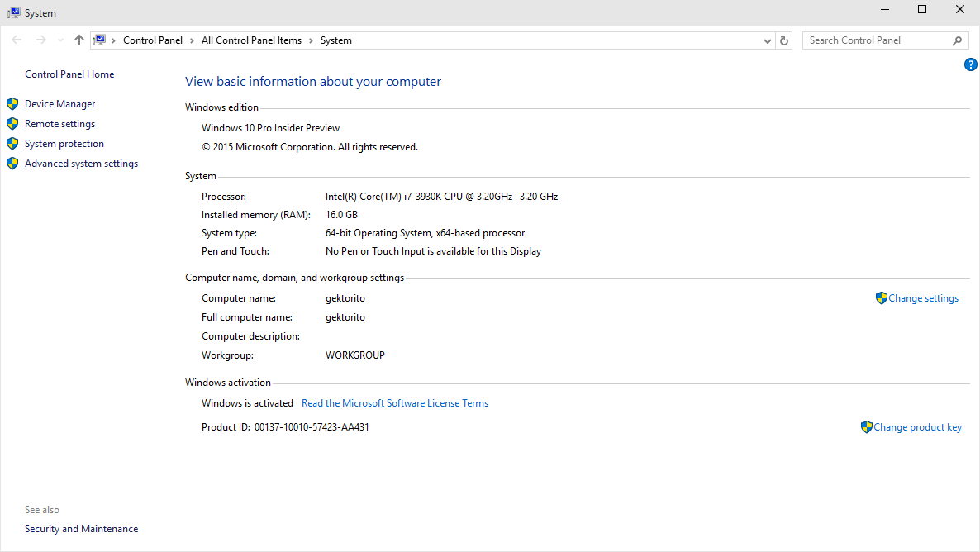Click the Back navigation arrow
Image resolution: width=980 pixels, height=552 pixels.
[x=17, y=40]
